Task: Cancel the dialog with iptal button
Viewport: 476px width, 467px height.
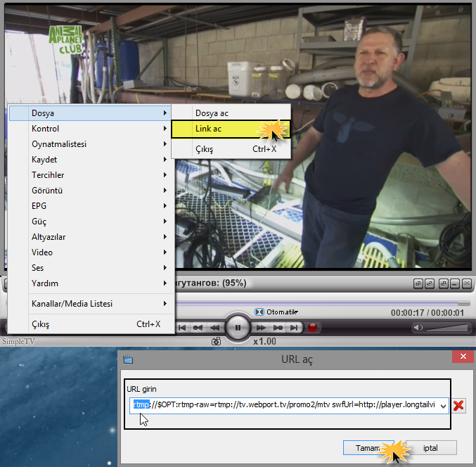Action: (431, 447)
